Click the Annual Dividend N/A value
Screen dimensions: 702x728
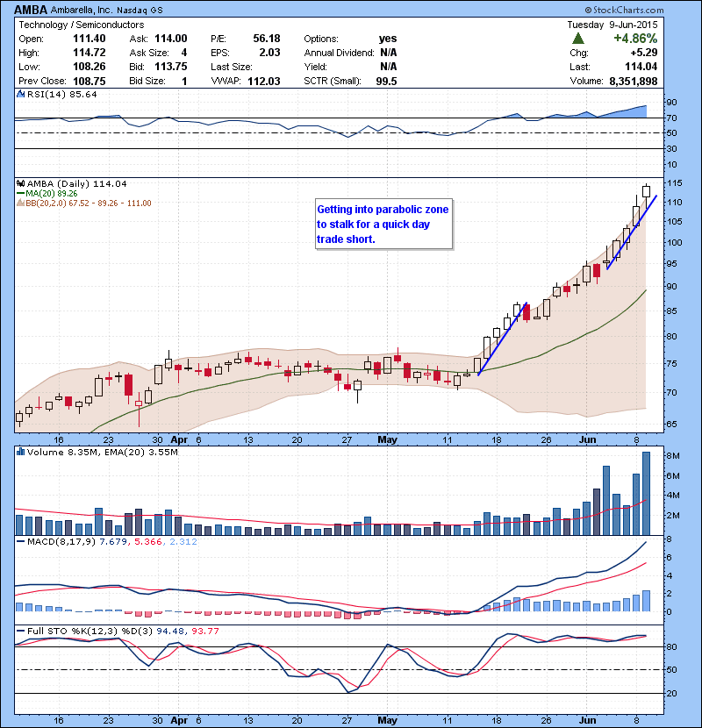coord(389,53)
